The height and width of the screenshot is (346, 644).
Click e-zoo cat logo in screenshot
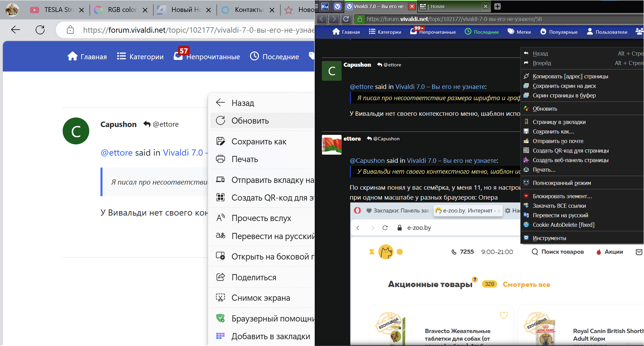click(x=386, y=252)
